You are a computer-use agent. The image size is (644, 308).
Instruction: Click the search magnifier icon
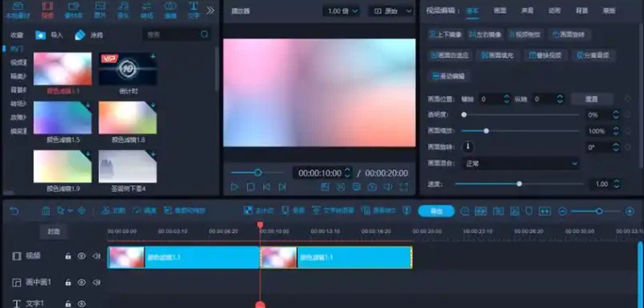(204, 35)
